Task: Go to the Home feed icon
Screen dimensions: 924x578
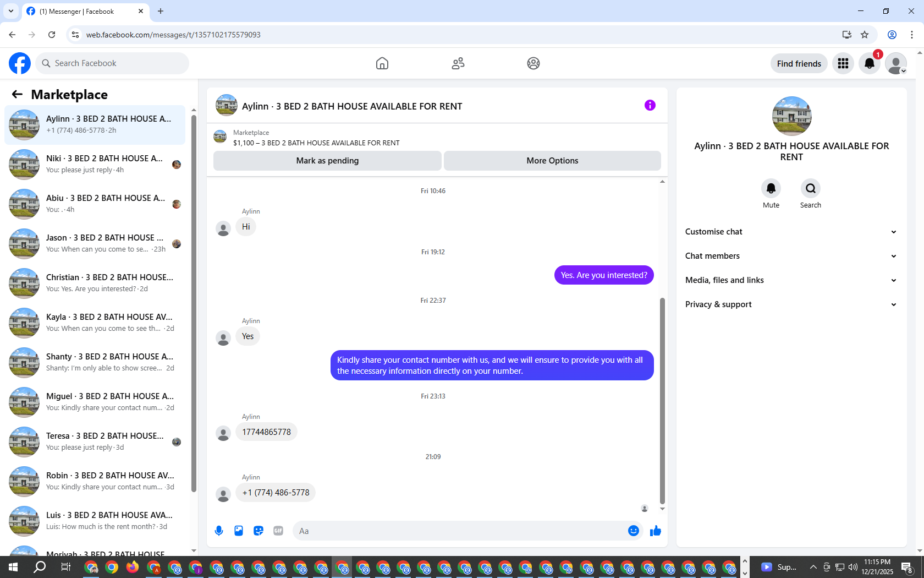Action: point(382,63)
